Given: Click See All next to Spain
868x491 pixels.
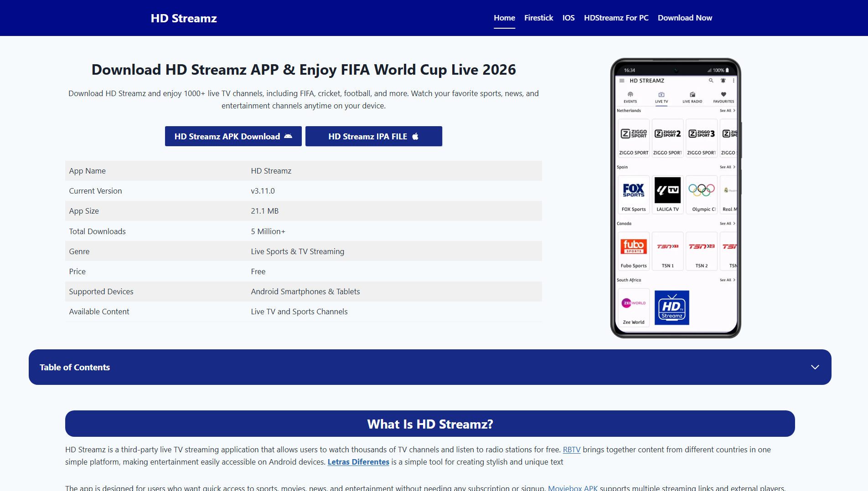Looking at the screenshot, I should click(727, 167).
